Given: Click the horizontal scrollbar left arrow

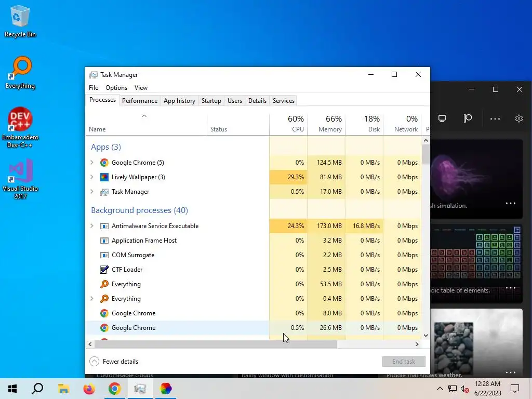Looking at the screenshot, I should click(x=90, y=344).
